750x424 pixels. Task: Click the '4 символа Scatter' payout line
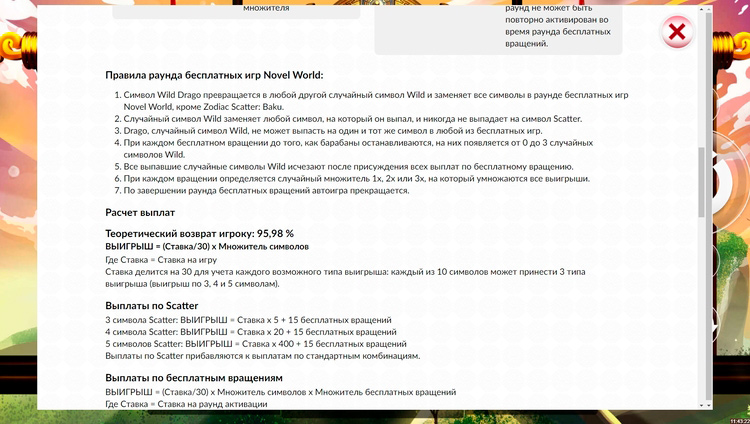pos(250,332)
